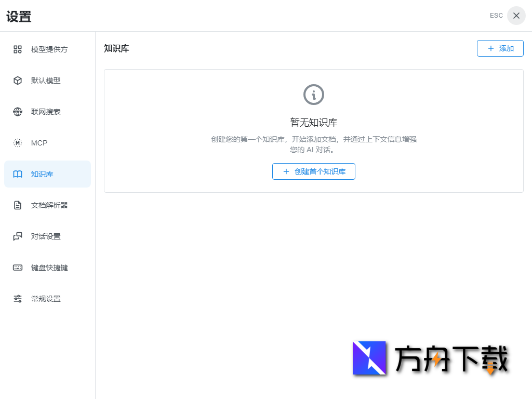Screen dimensions: 532x399
Task: Click the 常规设置 sliders icon
Action: tap(17, 299)
